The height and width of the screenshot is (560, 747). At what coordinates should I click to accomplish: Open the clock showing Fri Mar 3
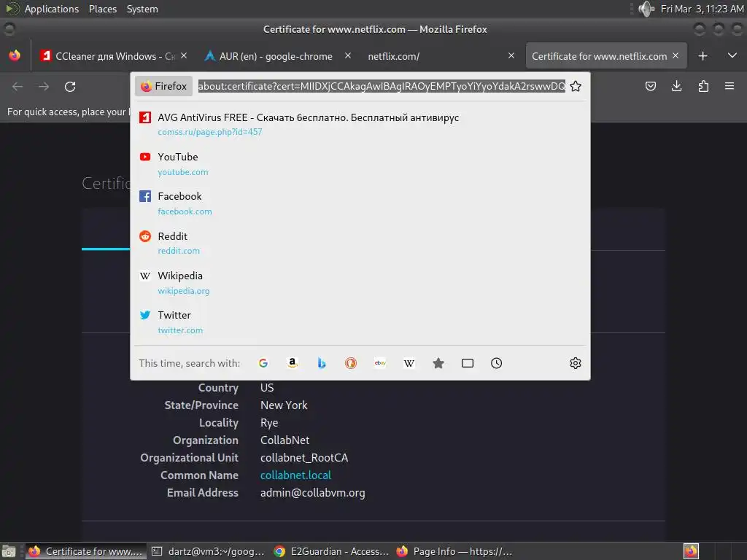702,9
